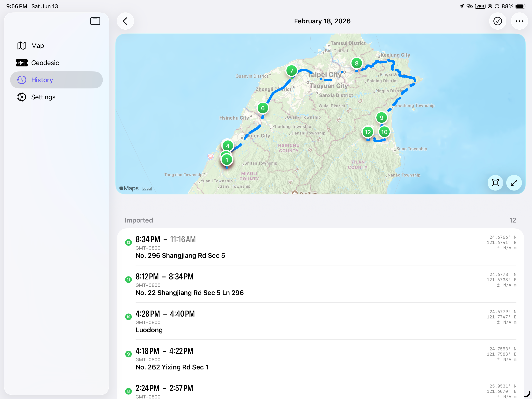Click the green 8 badge in the list

tap(129, 391)
